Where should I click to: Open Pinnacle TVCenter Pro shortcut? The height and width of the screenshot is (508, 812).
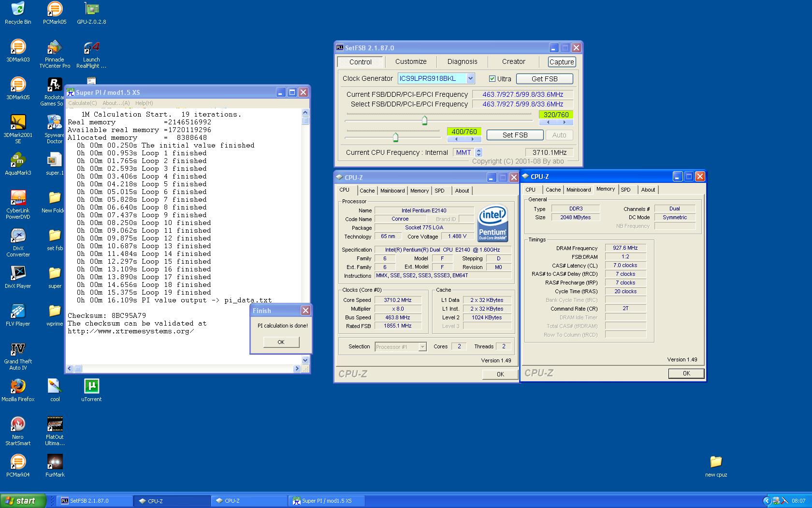point(55,54)
